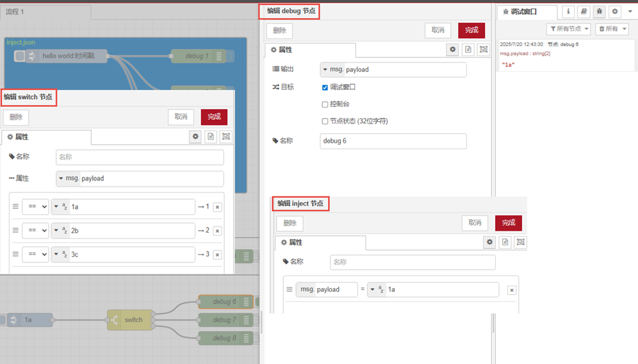Open the sidebar configuration gear icon
The image size is (638, 364).
pos(615,12)
